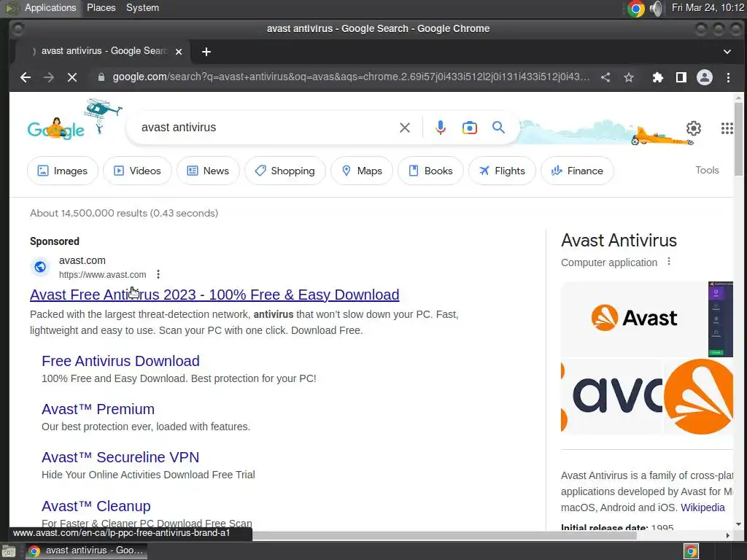
Task: Expand the tab search dropdown arrow
Action: (x=727, y=52)
